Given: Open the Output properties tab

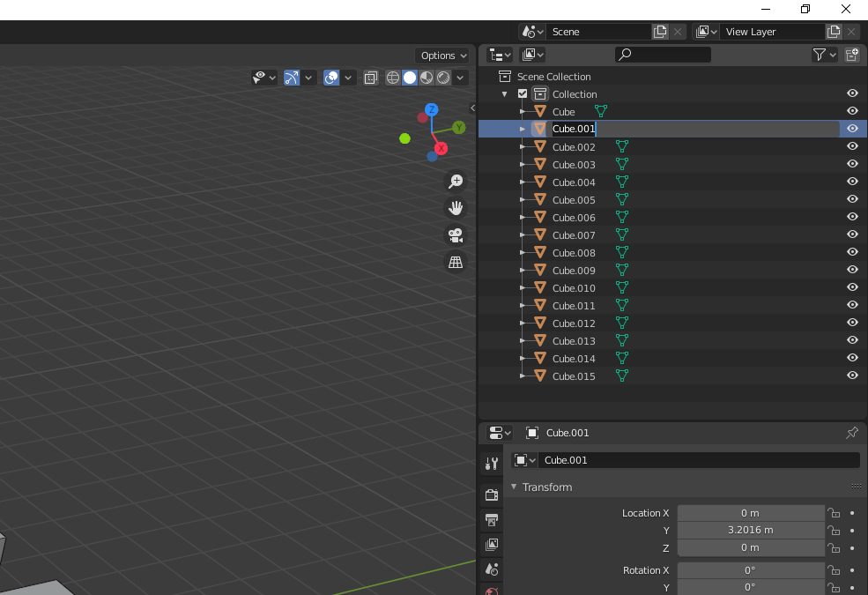Looking at the screenshot, I should click(x=492, y=519).
